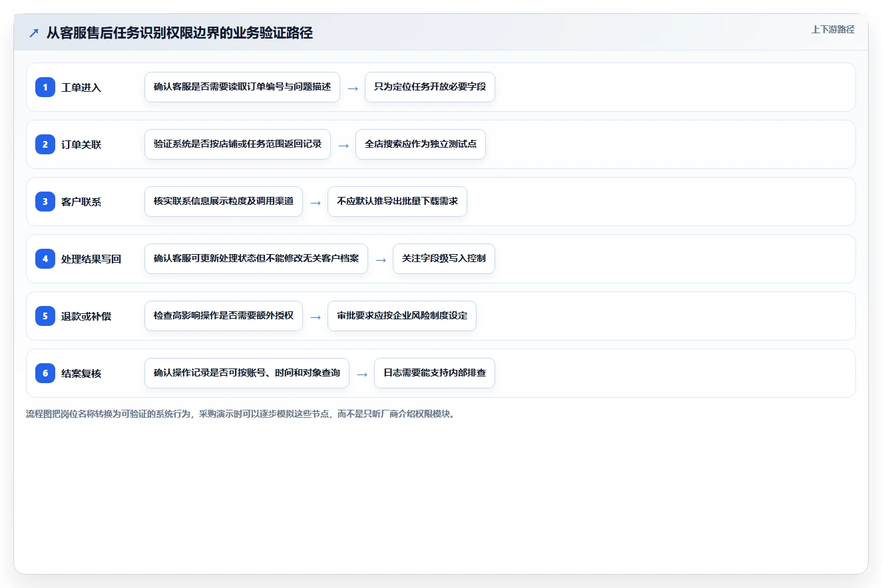
Task: Click box 核实联系信息展示粒度及调用渠道
Action: (224, 202)
